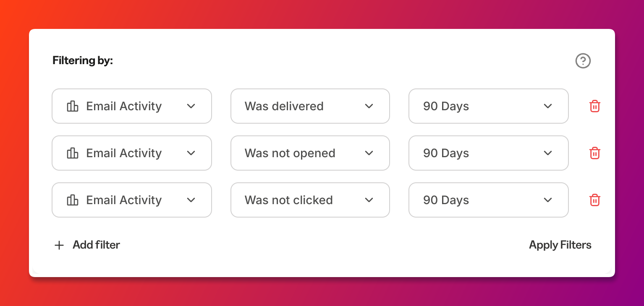Open the Was not opened dropdown
This screenshot has height=306, width=644.
tap(310, 153)
